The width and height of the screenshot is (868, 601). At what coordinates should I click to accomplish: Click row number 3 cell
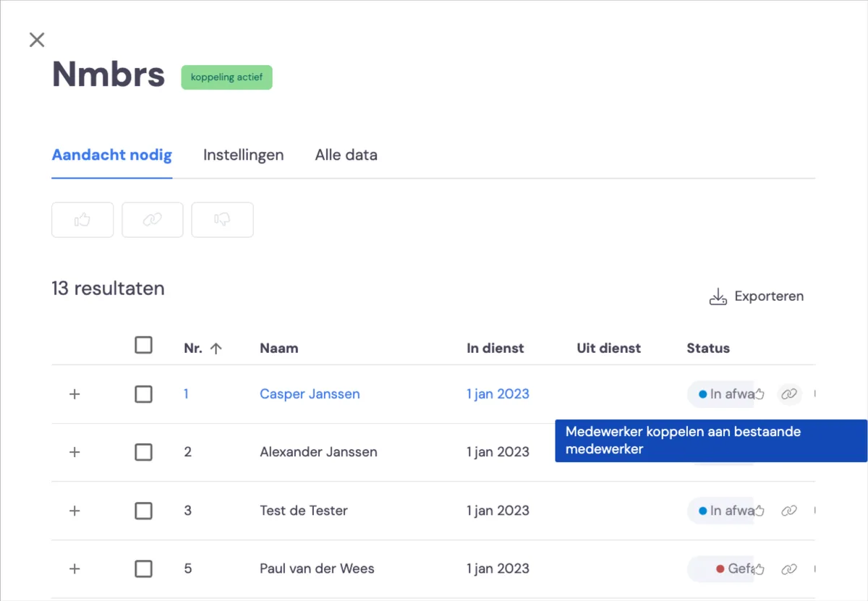click(187, 511)
